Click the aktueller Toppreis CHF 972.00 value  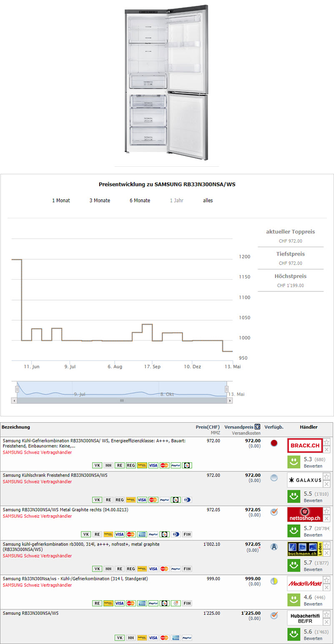[291, 241]
